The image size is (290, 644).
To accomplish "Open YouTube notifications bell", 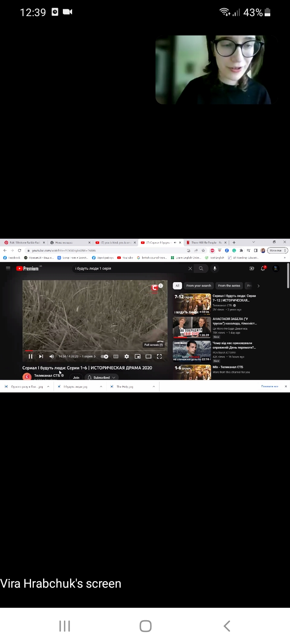I will point(263,268).
